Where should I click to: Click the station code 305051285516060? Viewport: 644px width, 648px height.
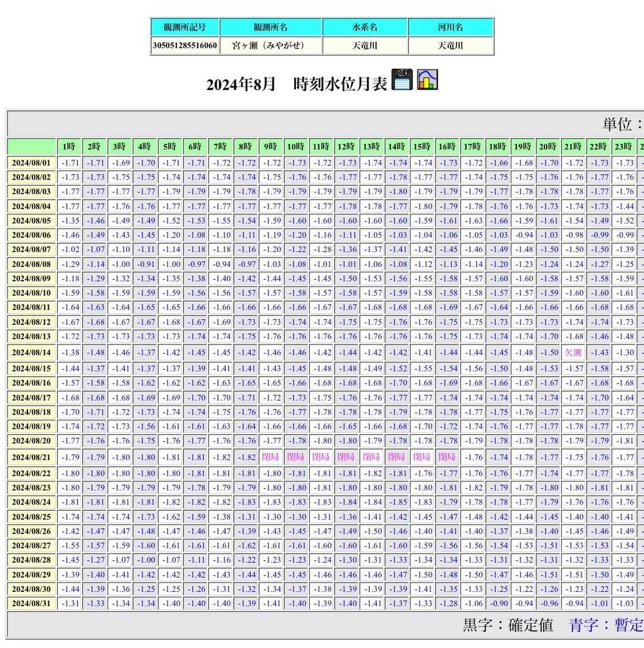[185, 45]
